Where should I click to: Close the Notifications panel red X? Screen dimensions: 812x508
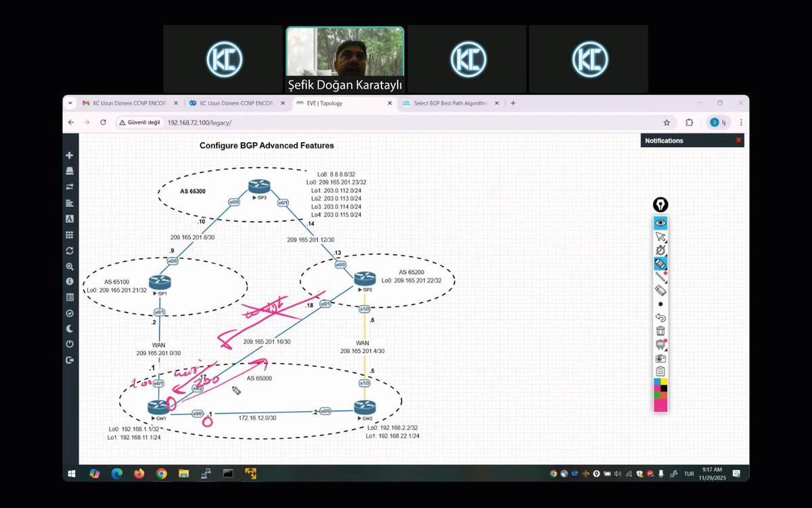738,140
